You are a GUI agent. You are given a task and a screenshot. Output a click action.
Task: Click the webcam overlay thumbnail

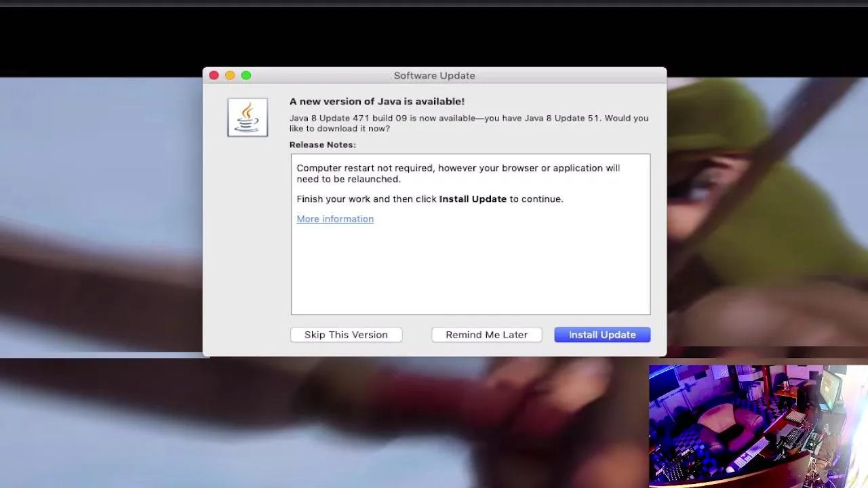point(758,426)
